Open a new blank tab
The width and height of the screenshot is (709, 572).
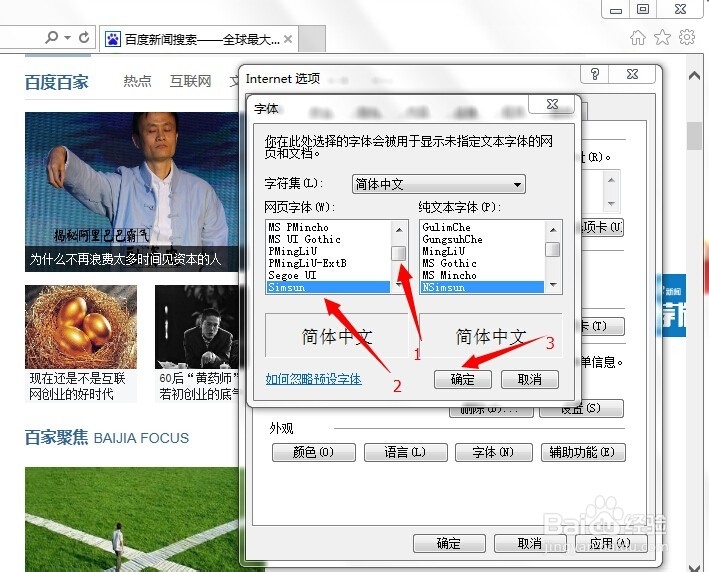click(x=312, y=39)
